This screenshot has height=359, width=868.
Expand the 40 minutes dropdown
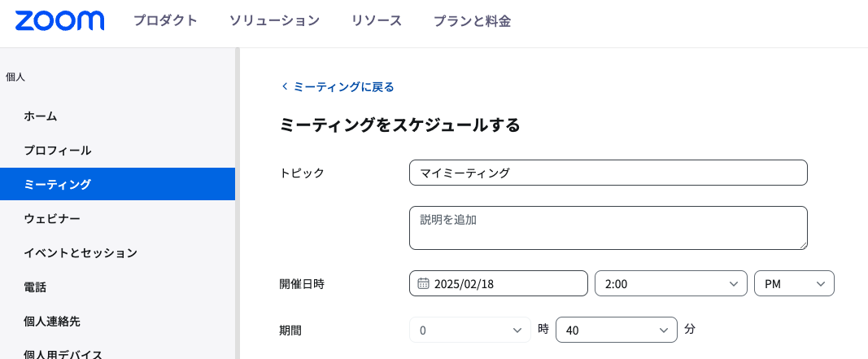[x=616, y=330]
